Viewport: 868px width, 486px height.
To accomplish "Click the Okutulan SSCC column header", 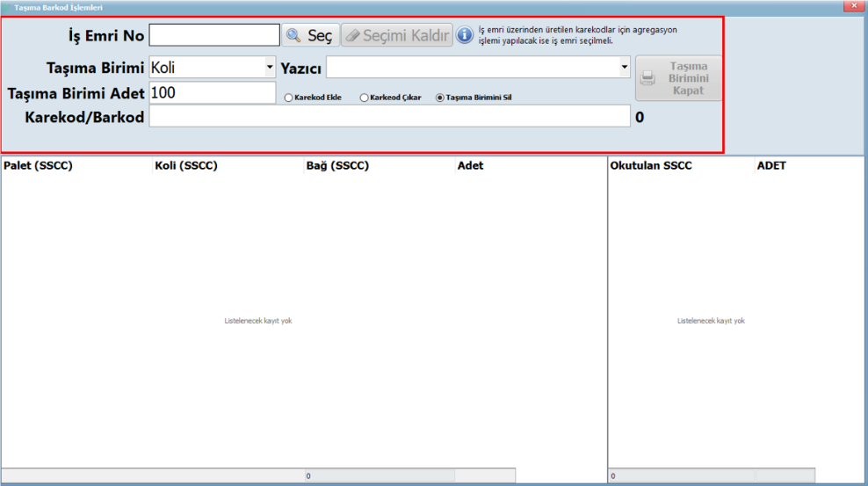I will click(651, 165).
